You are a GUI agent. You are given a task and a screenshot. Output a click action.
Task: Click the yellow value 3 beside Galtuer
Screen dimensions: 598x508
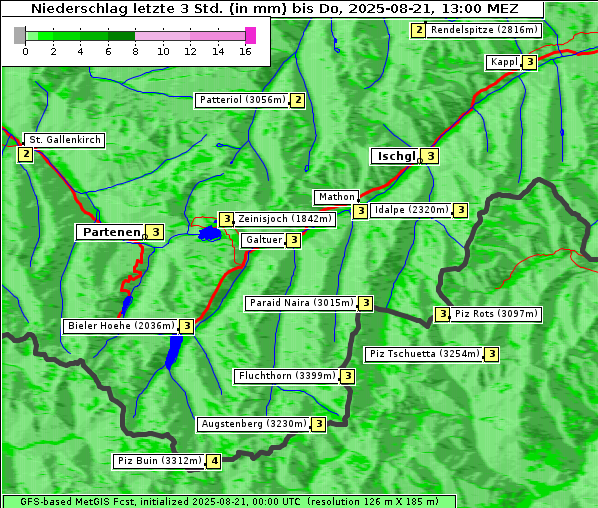(293, 240)
